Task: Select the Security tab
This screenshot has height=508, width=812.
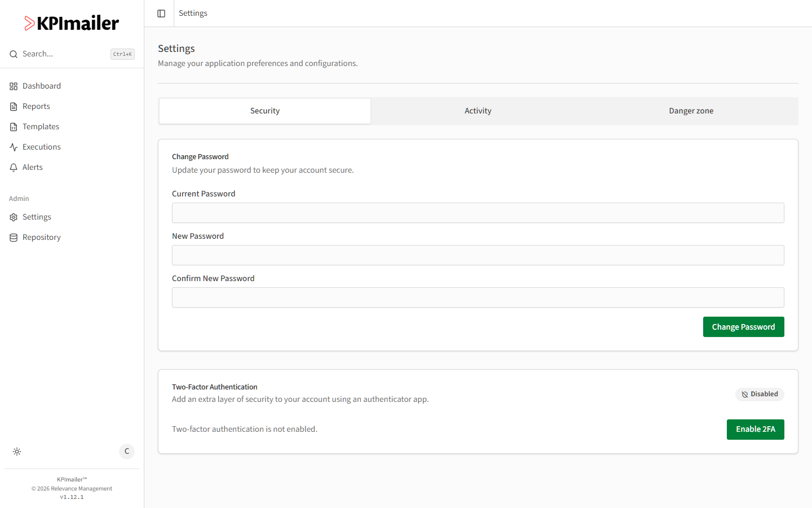Action: click(265, 111)
